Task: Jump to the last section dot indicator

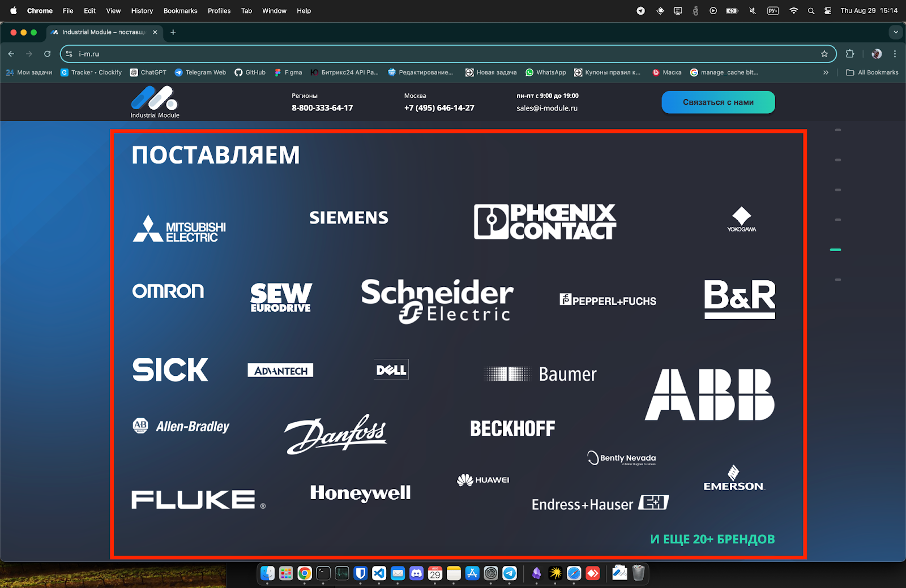Action: (x=838, y=280)
